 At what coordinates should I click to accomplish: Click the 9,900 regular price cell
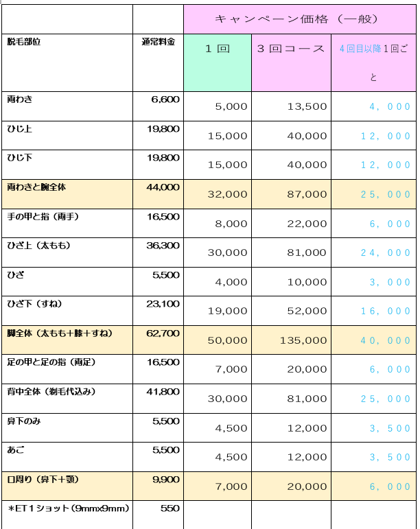coord(165,480)
